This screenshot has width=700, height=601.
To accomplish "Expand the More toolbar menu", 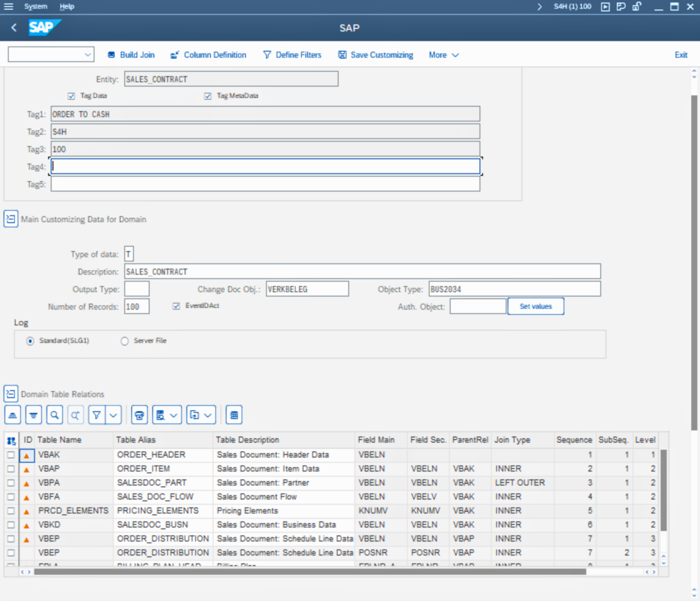I will point(444,55).
